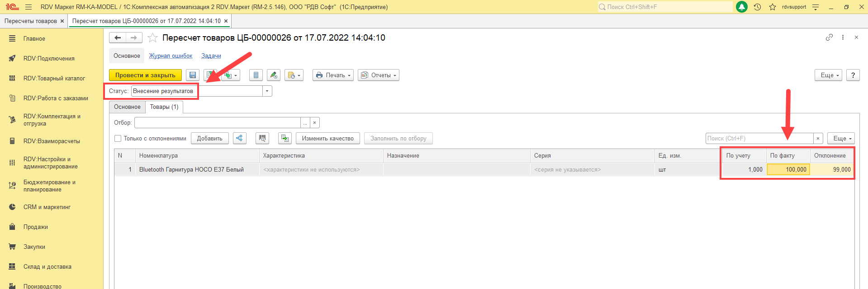Open the history clock icon

pos(758,7)
